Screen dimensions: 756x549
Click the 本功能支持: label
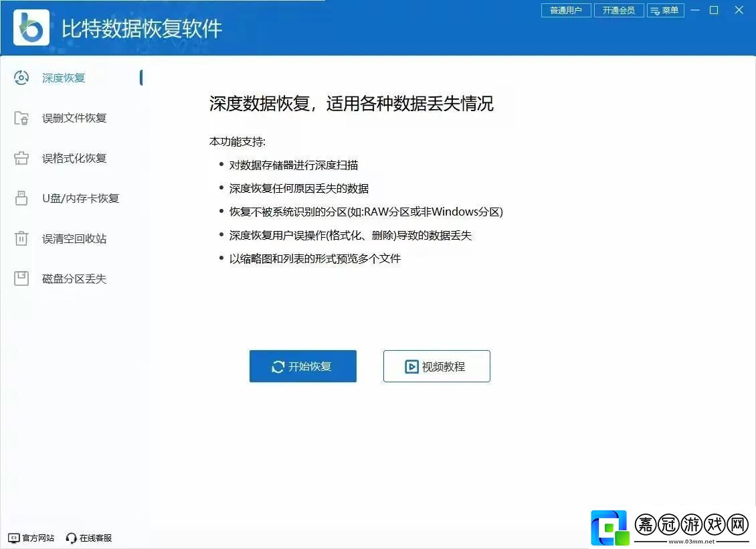click(238, 141)
